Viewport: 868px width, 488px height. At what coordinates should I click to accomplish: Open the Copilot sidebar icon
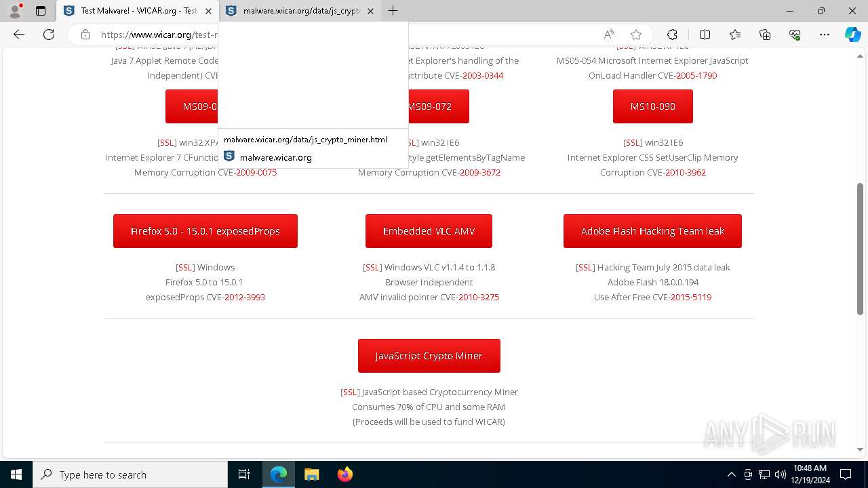tap(852, 35)
